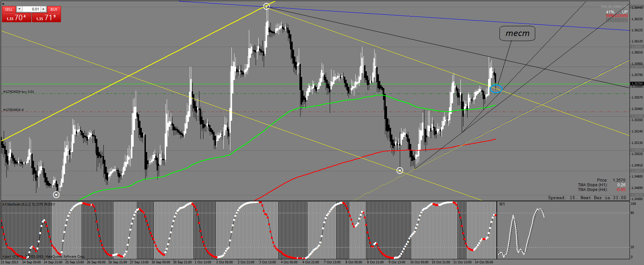Click the 'TMA Slope (H4): -0.05' reading
The height and width of the screenshot is (265, 644).
[602, 190]
